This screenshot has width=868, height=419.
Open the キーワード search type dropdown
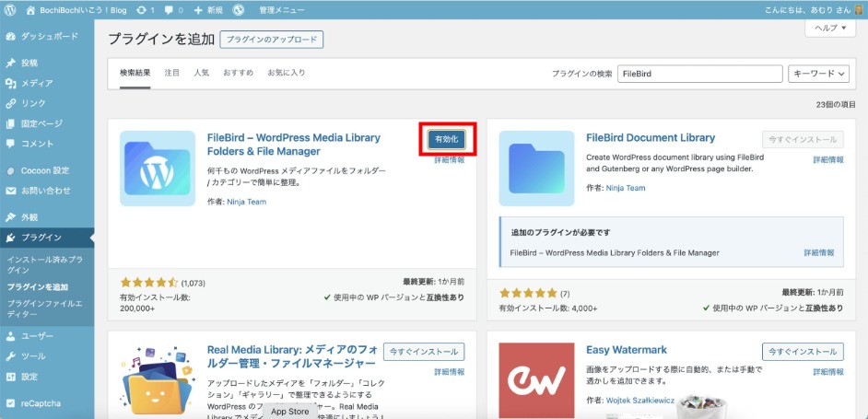(819, 74)
